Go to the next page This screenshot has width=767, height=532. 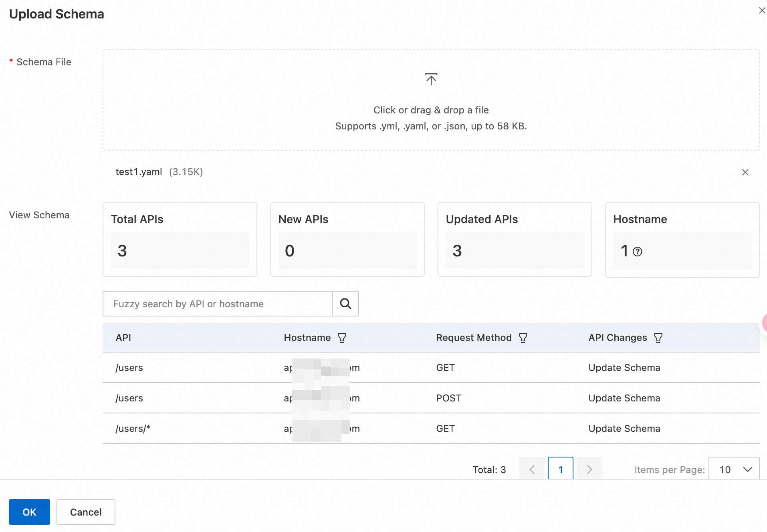589,470
